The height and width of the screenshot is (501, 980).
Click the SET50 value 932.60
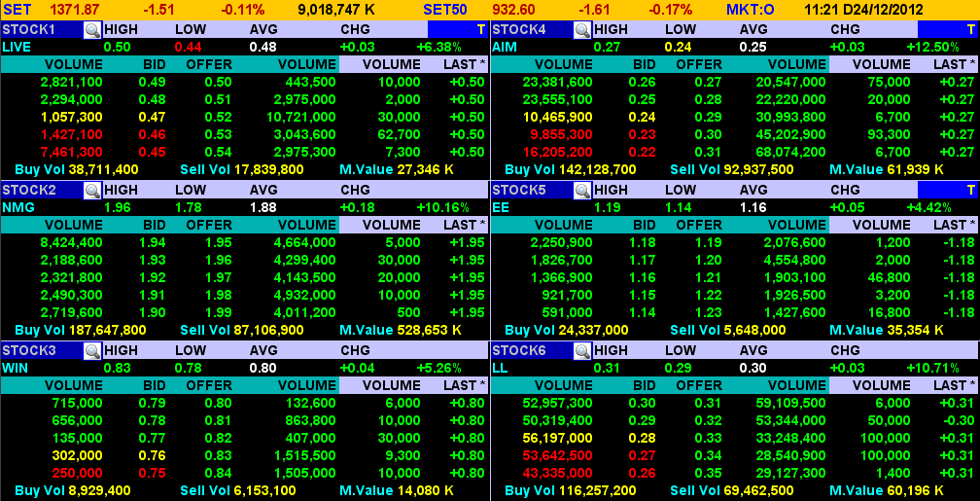(513, 10)
